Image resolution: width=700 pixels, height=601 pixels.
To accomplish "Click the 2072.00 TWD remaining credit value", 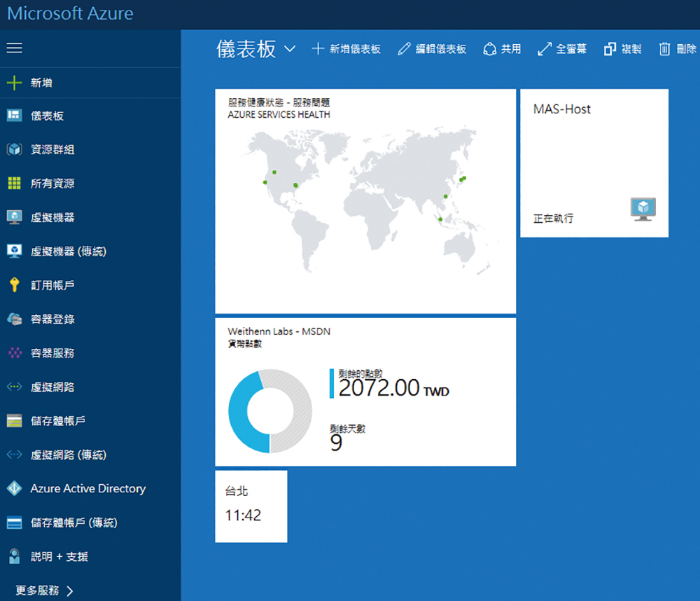I will (x=393, y=388).
